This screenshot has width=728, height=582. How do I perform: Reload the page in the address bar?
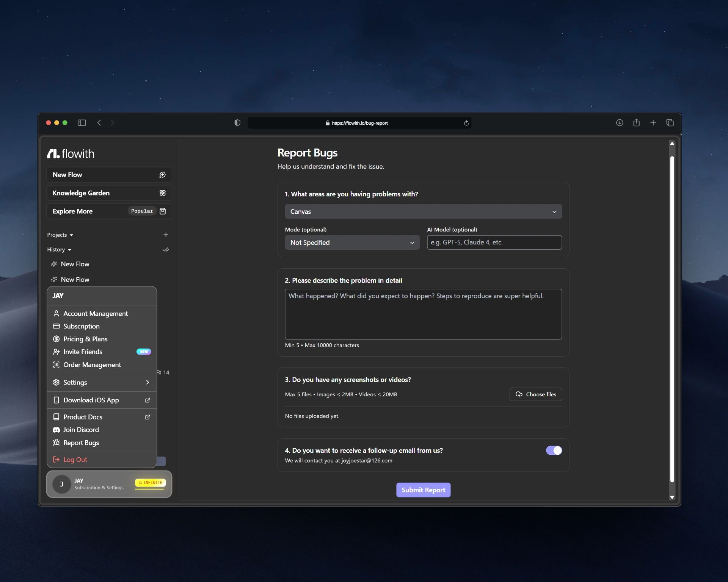466,123
